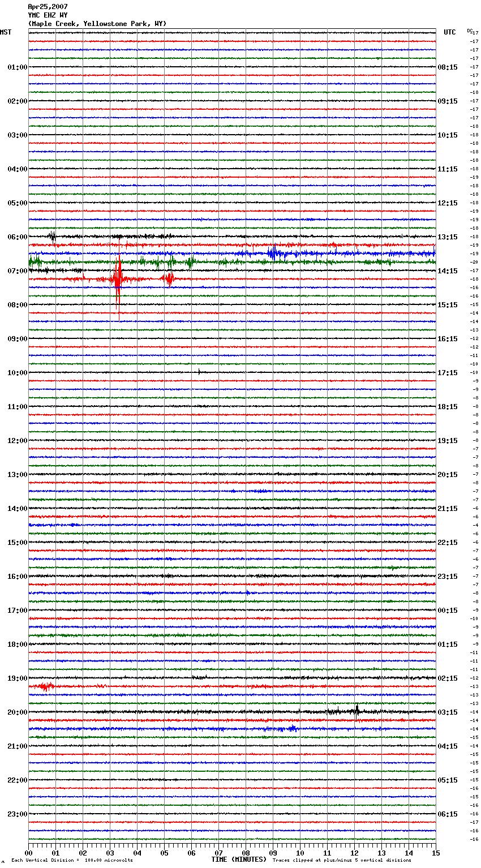Select the 09:00 MST time label
This screenshot has height=868, width=481.
tap(17, 339)
